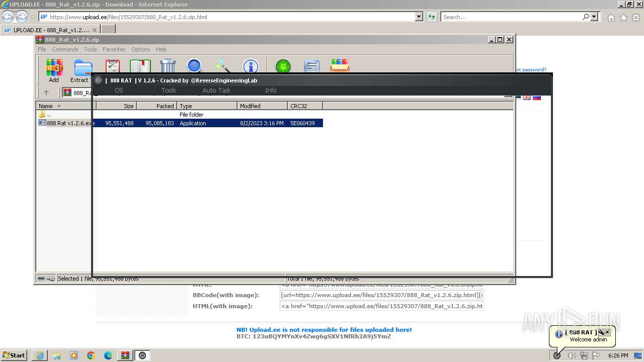Click Internet Explorer Forward button
This screenshot has width=644, height=362.
point(22,17)
